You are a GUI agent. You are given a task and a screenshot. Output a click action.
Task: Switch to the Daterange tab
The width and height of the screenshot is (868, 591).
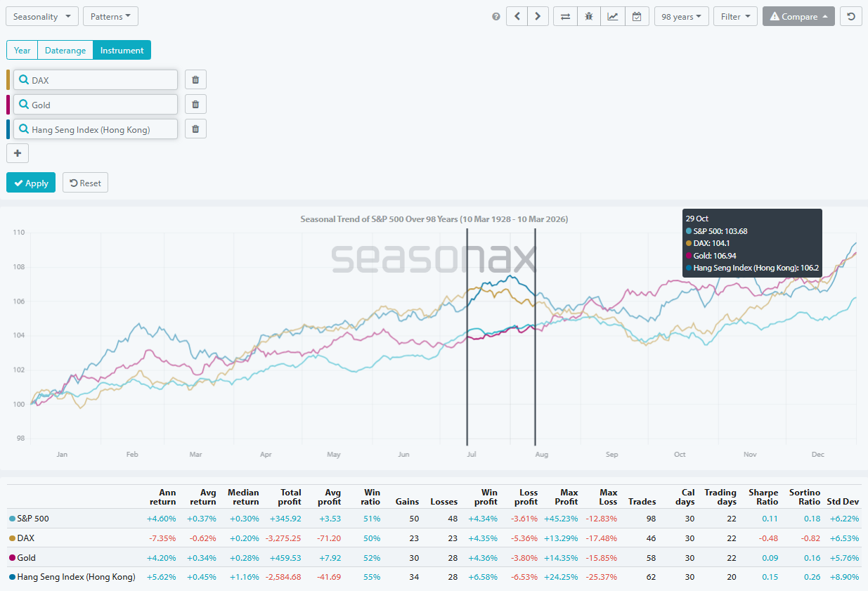65,50
